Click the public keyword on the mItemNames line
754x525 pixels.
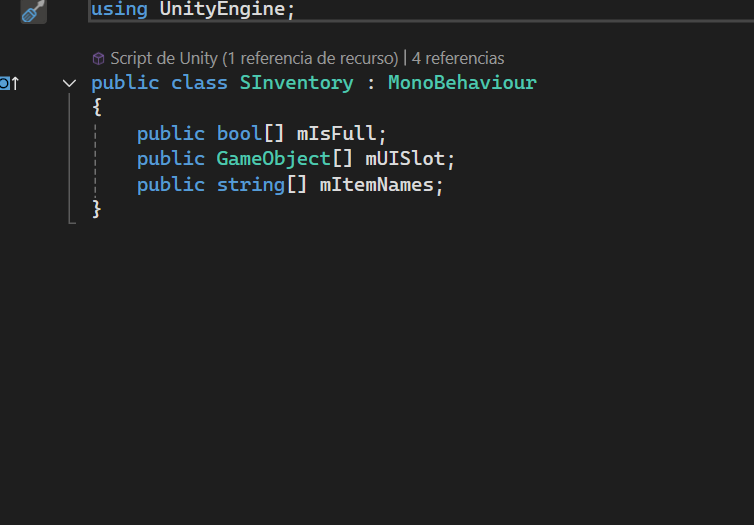(x=171, y=185)
